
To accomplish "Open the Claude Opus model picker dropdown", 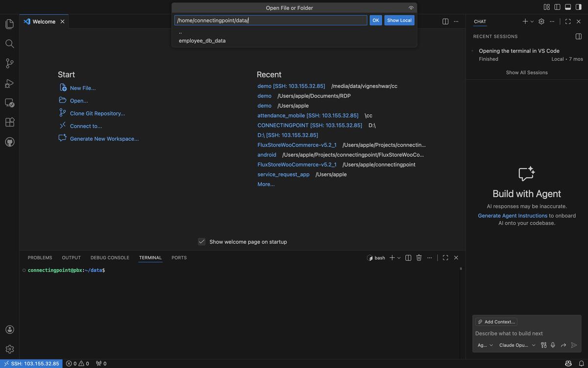I will (x=517, y=345).
